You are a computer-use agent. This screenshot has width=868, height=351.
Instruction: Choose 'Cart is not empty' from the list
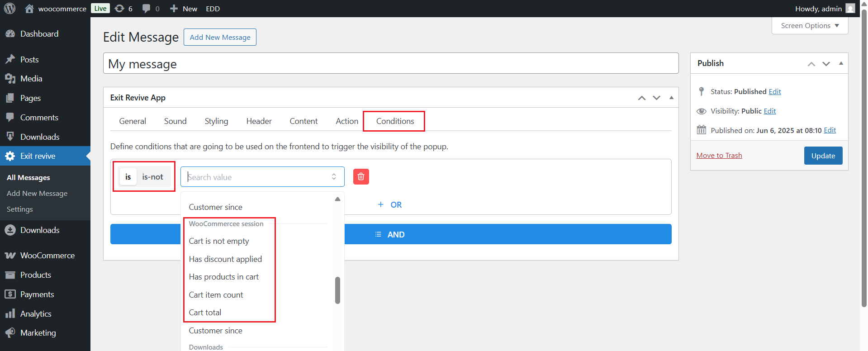coord(219,241)
